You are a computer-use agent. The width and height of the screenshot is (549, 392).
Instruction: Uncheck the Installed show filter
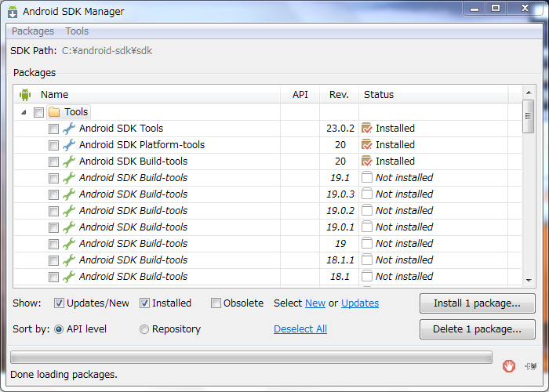[x=144, y=303]
